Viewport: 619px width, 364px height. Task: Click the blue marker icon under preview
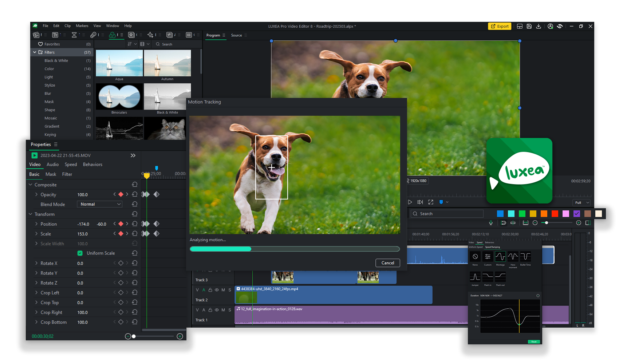coord(441,202)
